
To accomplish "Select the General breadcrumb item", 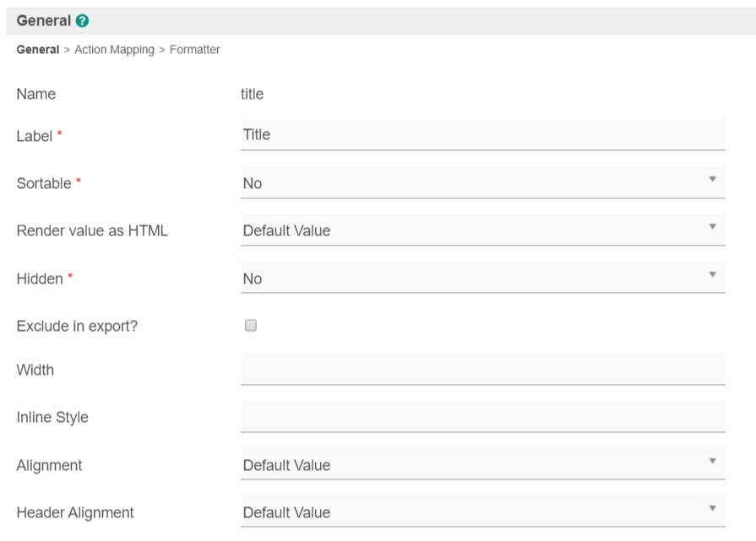I will click(x=38, y=50).
